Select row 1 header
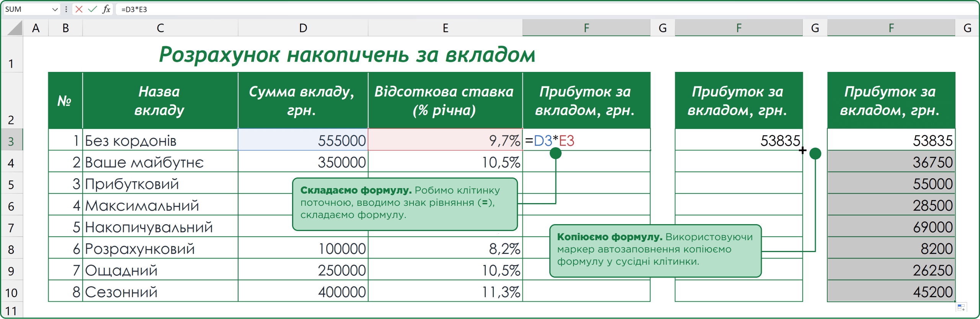The height and width of the screenshot is (319, 980). (x=11, y=54)
